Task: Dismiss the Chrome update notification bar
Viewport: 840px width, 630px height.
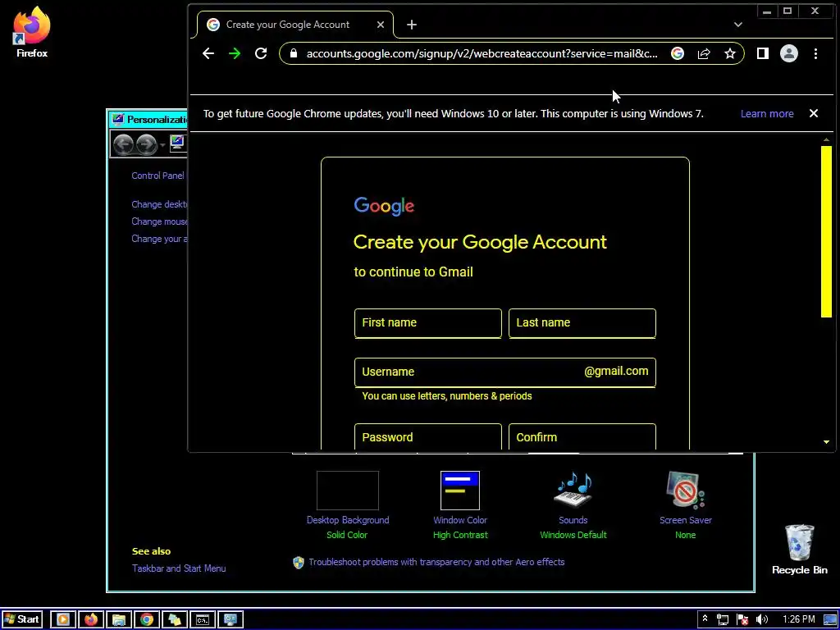Action: tap(813, 113)
